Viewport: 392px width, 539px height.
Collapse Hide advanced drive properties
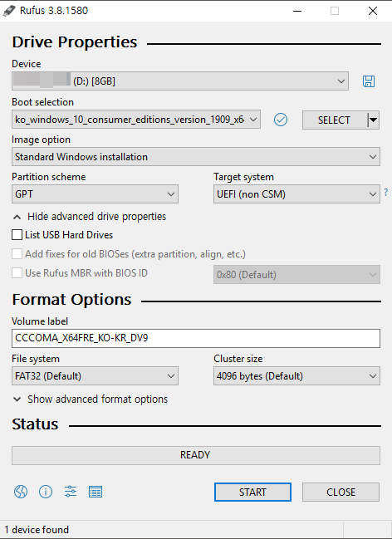click(x=90, y=217)
